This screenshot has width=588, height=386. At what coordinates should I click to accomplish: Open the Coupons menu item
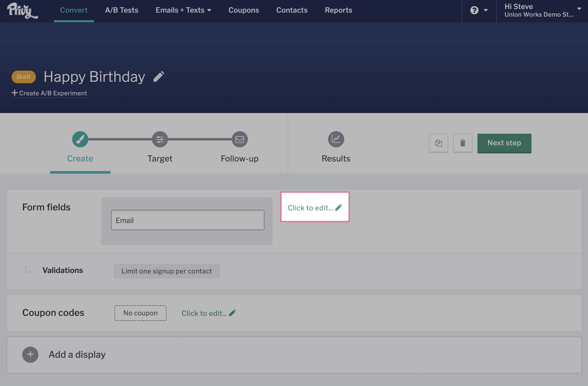244,10
